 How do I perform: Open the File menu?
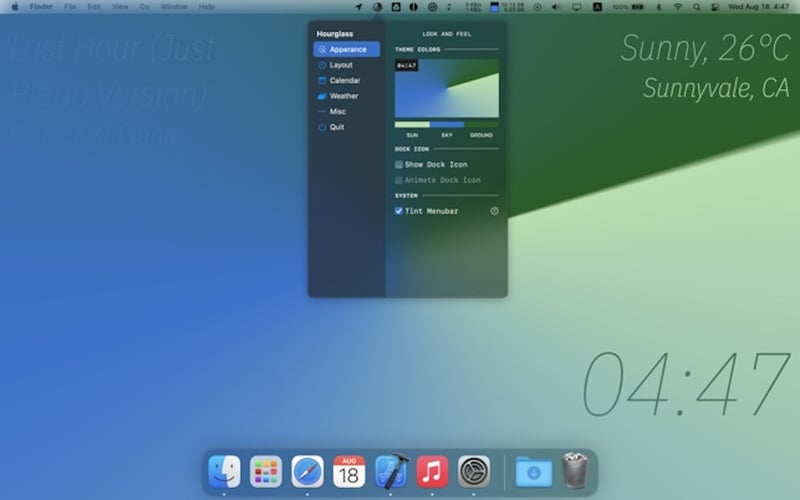70,7
